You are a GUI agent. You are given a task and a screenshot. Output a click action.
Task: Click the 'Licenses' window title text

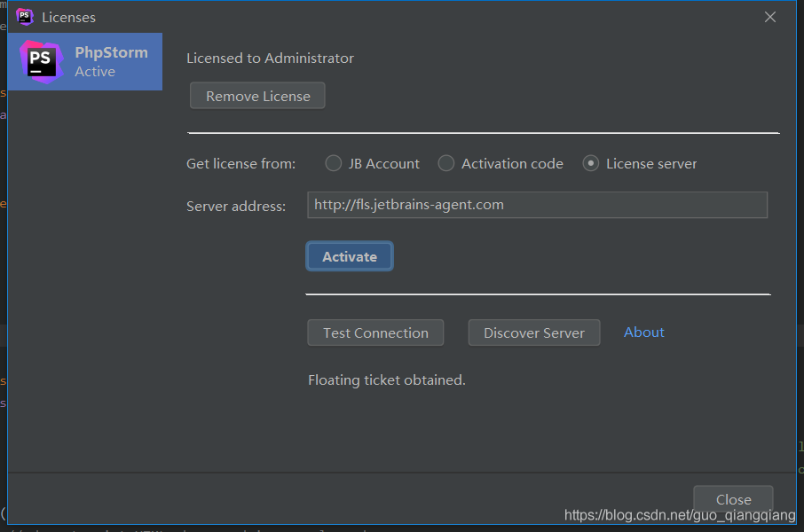[68, 18]
